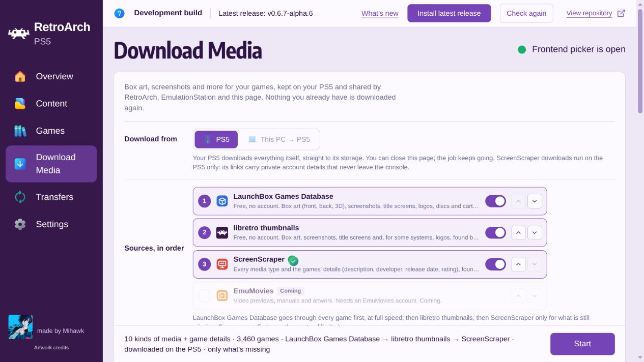Click the 'Latest release: v0.6.7-alpha.6' text
The height and width of the screenshot is (362, 644).
[266, 13]
